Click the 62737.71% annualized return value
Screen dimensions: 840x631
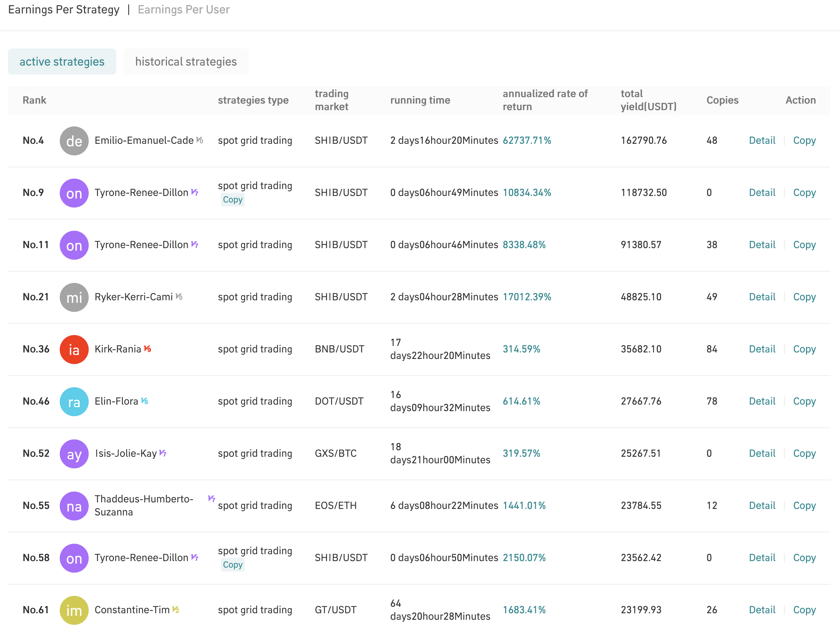pyautogui.click(x=527, y=141)
